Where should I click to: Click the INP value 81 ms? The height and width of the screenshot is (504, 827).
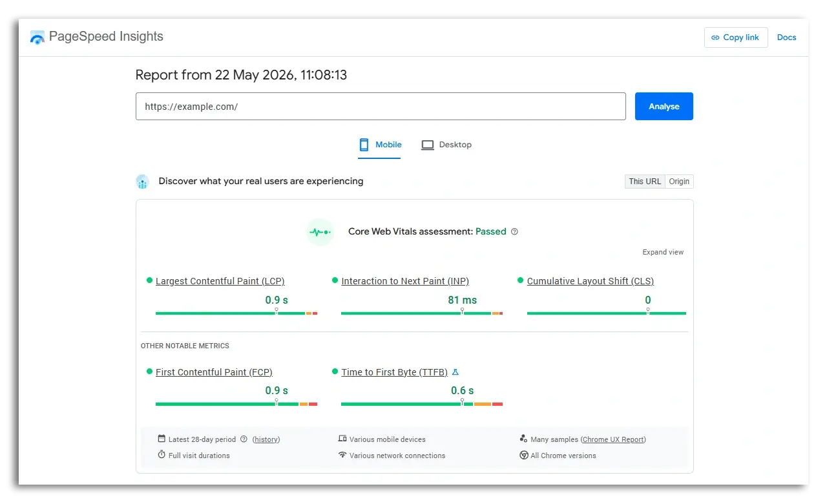[x=463, y=300]
